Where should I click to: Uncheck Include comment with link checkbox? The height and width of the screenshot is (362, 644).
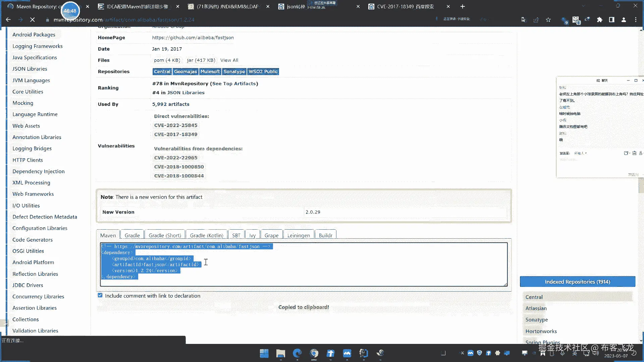point(100,295)
